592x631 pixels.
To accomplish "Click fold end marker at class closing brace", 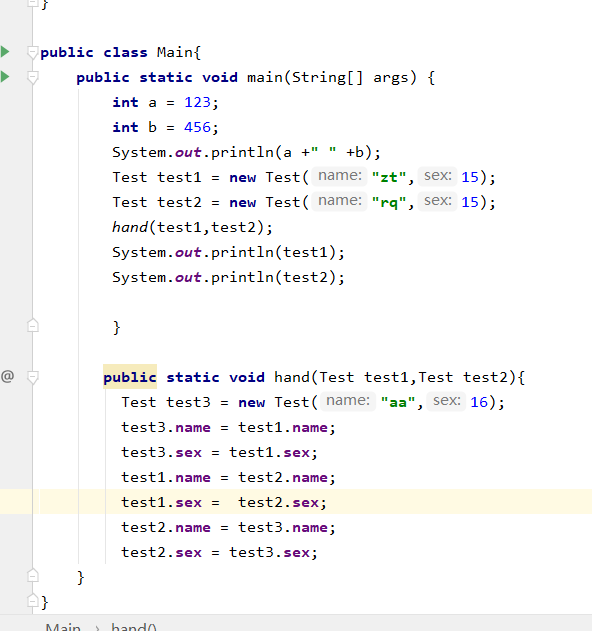I will 33,601.
